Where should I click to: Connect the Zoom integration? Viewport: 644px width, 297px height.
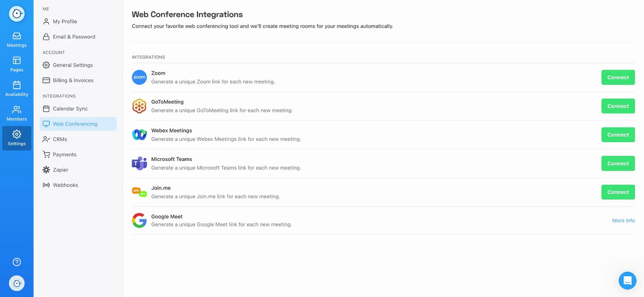point(618,78)
